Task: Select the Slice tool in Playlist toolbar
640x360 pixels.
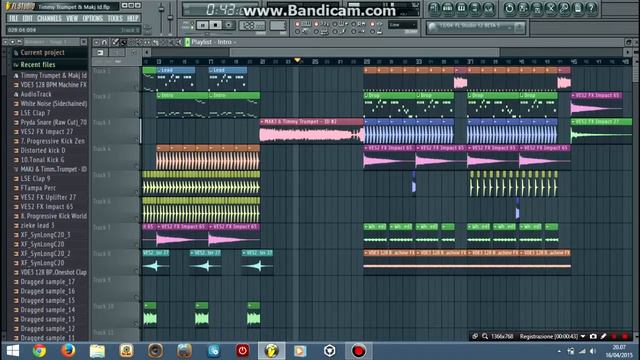Action: coord(155,42)
